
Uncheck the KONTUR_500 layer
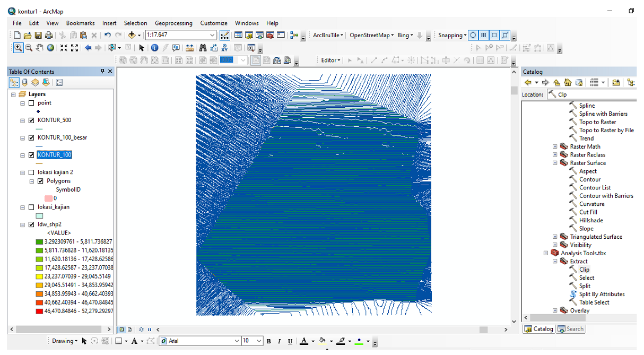(x=31, y=120)
